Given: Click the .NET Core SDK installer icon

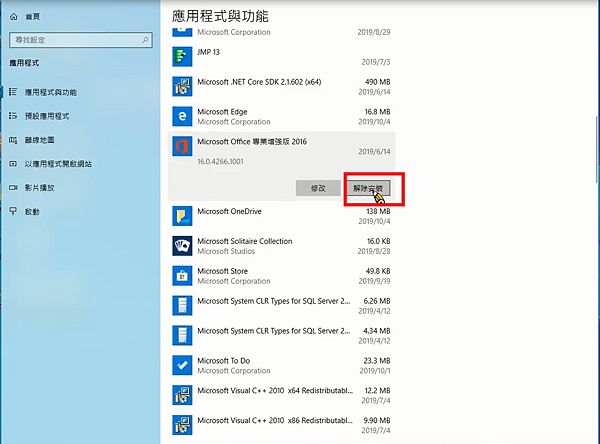Looking at the screenshot, I should pyautogui.click(x=183, y=86).
